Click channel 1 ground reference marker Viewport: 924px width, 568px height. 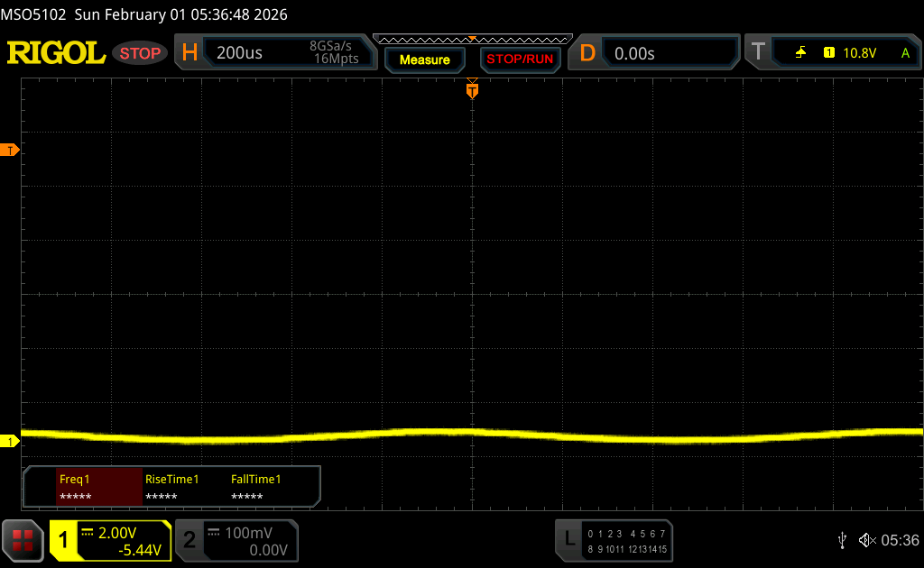pyautogui.click(x=11, y=441)
